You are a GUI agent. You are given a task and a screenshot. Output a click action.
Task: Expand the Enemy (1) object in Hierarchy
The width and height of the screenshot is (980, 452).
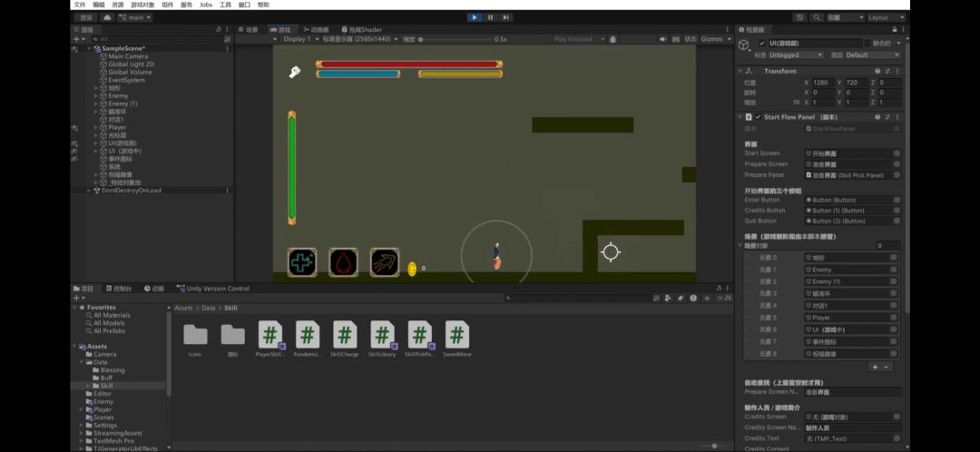pos(96,103)
